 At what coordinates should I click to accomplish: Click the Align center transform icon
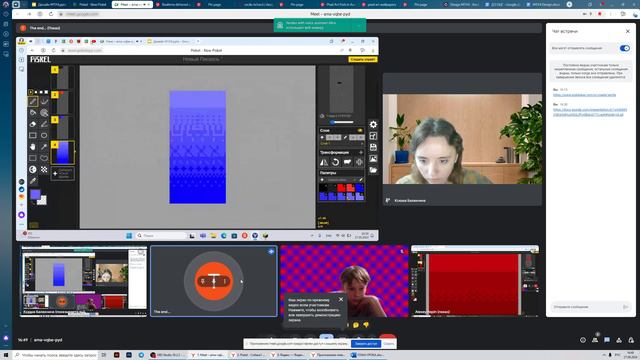pos(359,162)
